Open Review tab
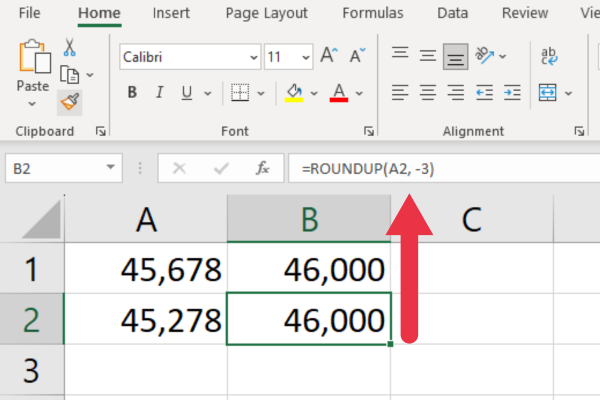The height and width of the screenshot is (400, 600). point(525,13)
